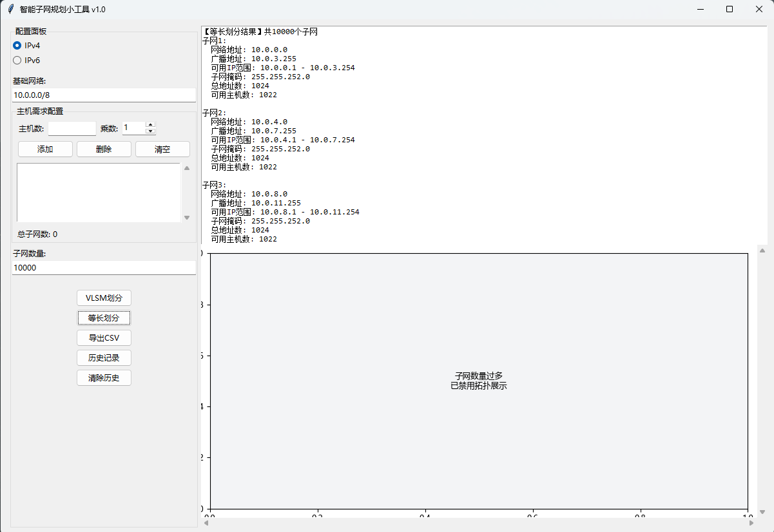Click the host list down scroll arrow
Screen dimensions: 774x532
[x=187, y=218]
